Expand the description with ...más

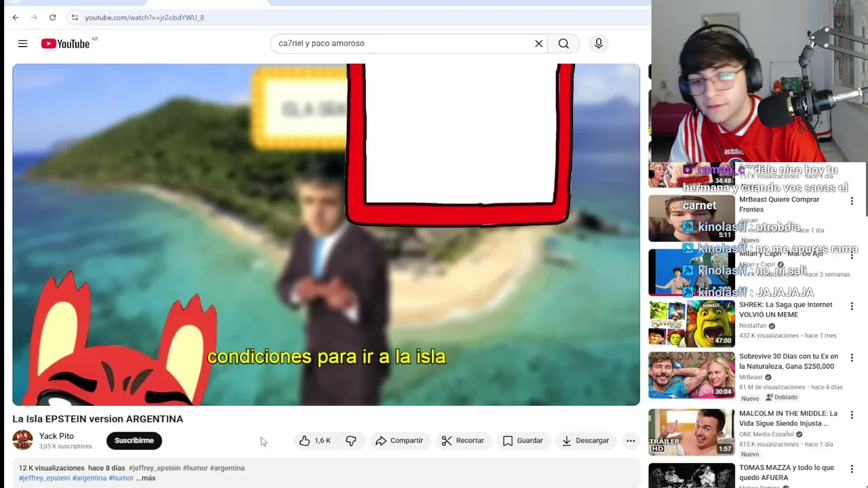[x=146, y=478]
